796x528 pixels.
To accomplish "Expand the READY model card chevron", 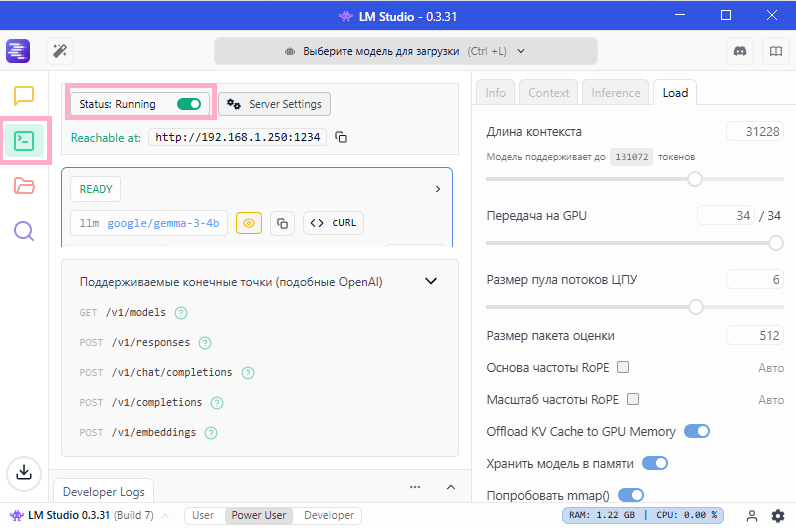I will click(437, 188).
